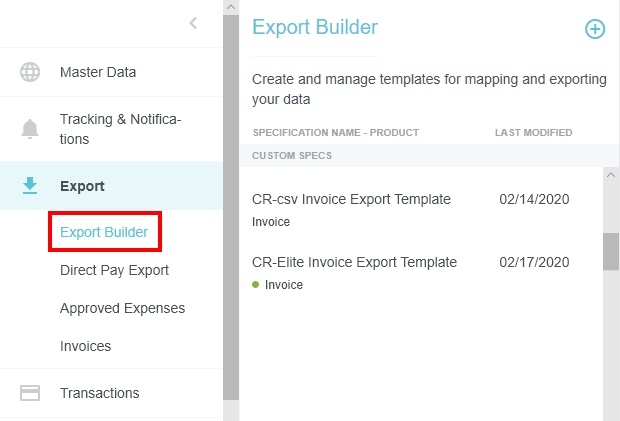Open the Invoices export page

coord(85,346)
